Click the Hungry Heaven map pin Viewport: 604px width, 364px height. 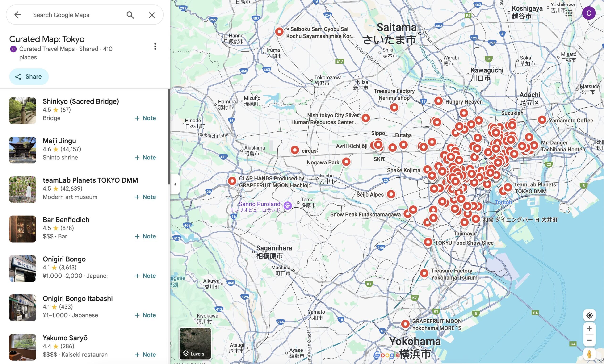[439, 101]
